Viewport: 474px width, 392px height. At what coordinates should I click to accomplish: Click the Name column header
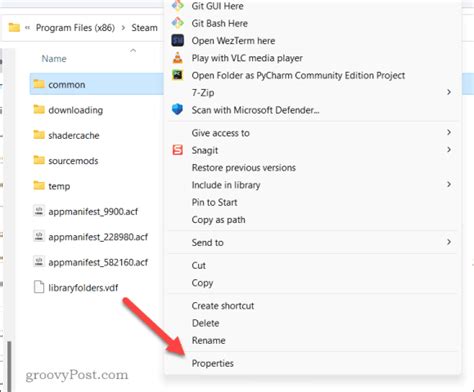click(x=54, y=59)
